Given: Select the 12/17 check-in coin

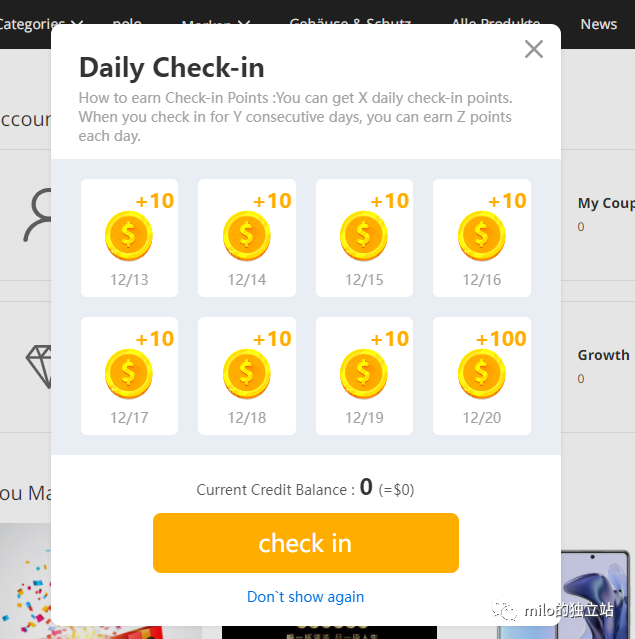Looking at the screenshot, I should (x=128, y=375).
